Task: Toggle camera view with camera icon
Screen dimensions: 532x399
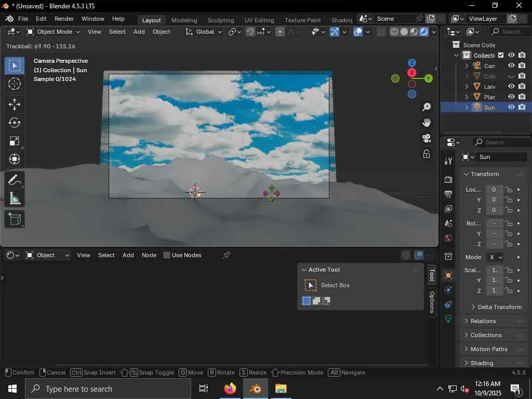Action: pos(427,138)
